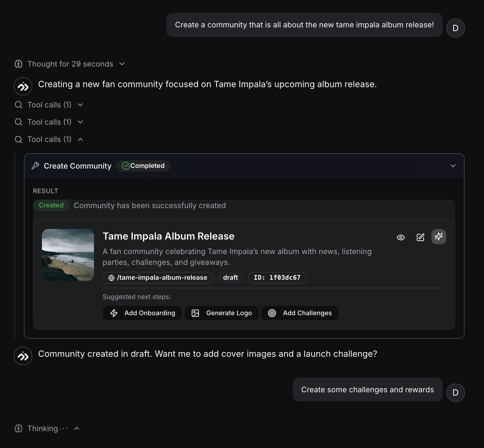Viewport: 484px width, 448px height.
Task: Click the magnifier icon of the third Tool calls row
Action: point(19,140)
